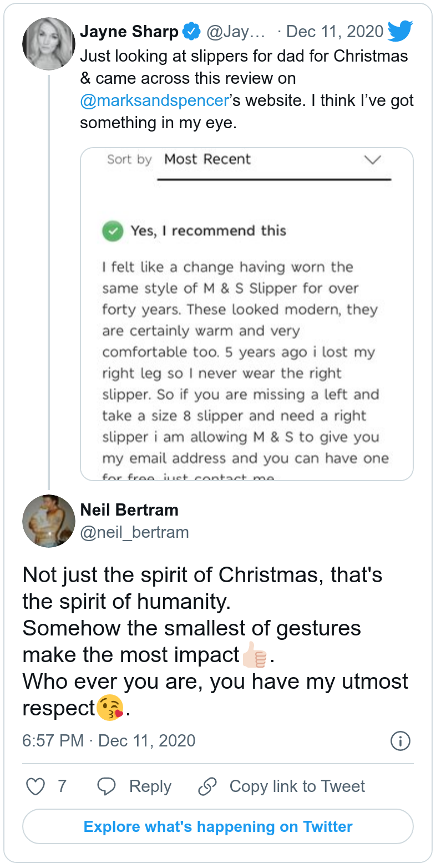Screen dimensions: 436x868
Task: Open the @neil_bertram handle link
Action: point(134,532)
